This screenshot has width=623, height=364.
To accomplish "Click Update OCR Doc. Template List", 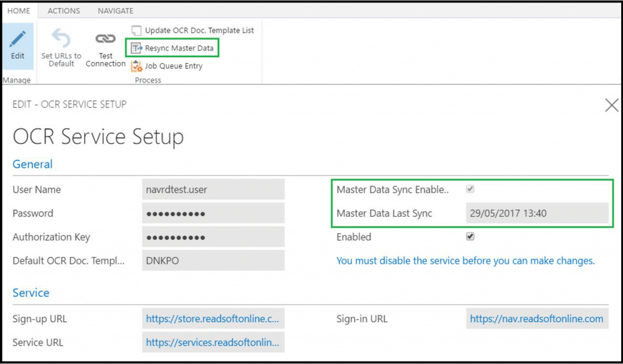I will click(x=199, y=30).
